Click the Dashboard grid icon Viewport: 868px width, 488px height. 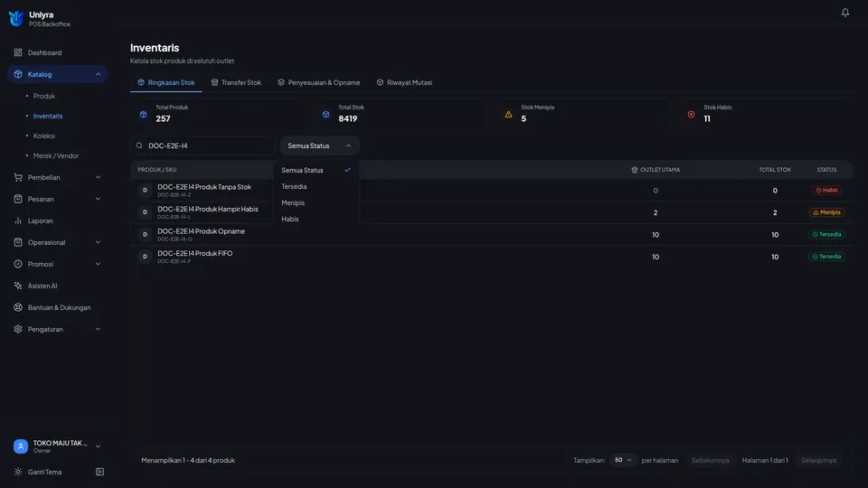click(x=18, y=52)
